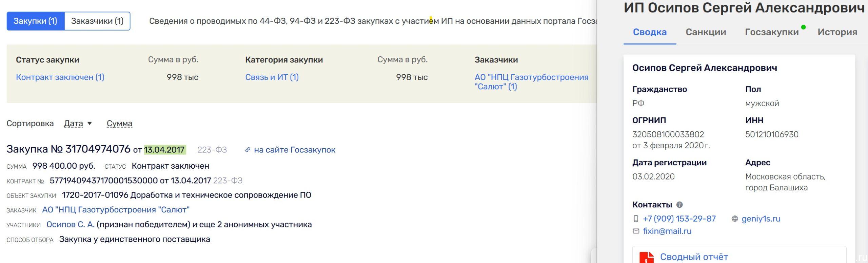This screenshot has width=868, height=263.
Task: Click the globe icon next to geniy1s.ru
Action: point(735,219)
